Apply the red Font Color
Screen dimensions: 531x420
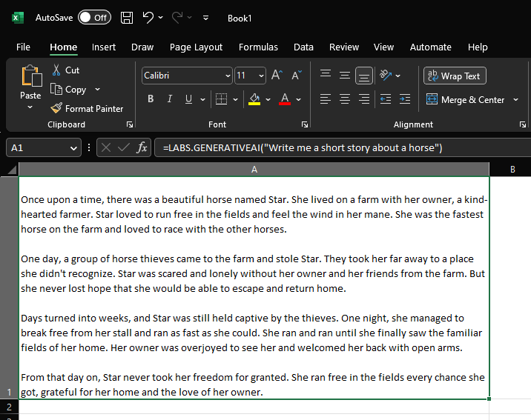[285, 99]
